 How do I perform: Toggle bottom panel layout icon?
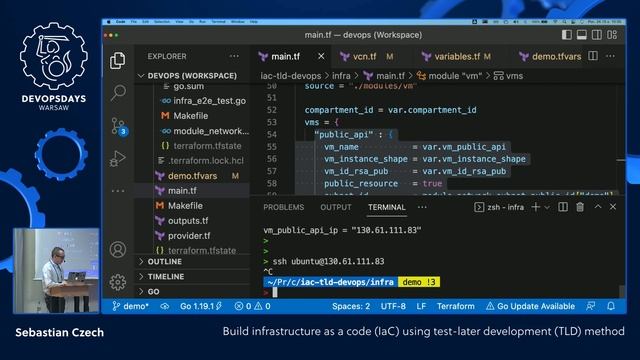(582, 35)
